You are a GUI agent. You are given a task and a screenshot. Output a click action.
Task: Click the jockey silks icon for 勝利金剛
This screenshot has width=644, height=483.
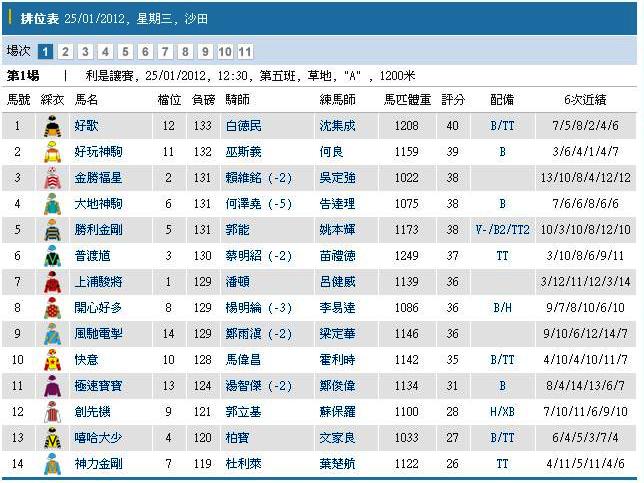tap(52, 230)
